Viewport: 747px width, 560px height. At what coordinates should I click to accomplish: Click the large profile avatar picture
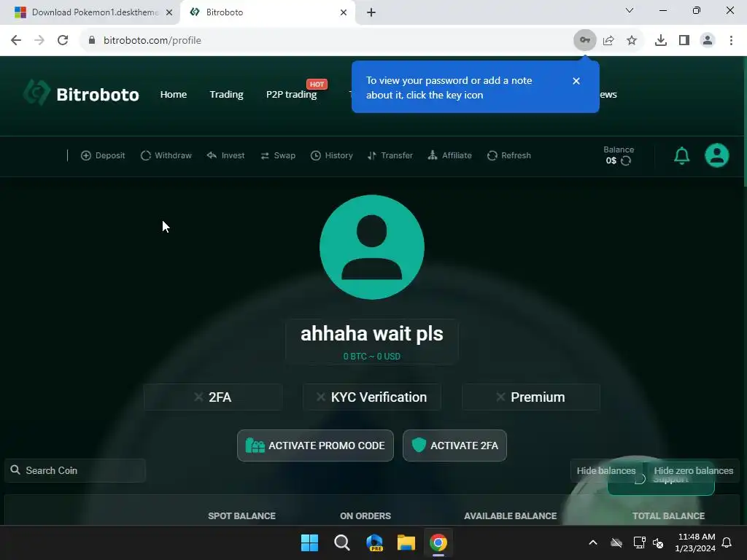[x=371, y=246]
